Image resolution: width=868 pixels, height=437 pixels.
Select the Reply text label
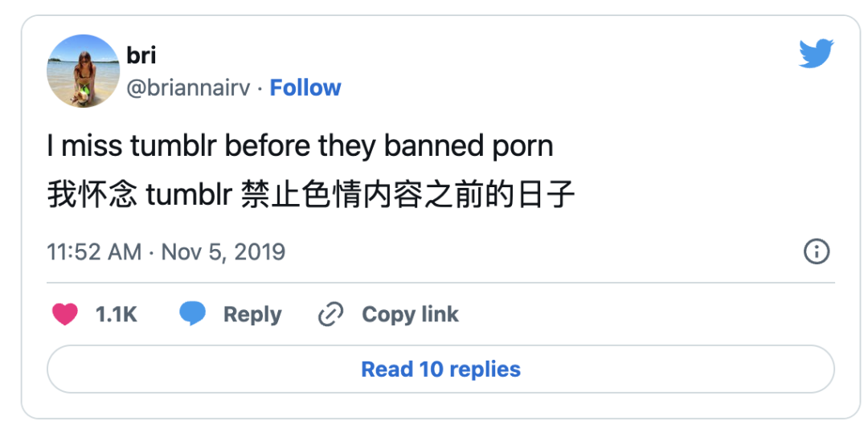click(x=252, y=314)
